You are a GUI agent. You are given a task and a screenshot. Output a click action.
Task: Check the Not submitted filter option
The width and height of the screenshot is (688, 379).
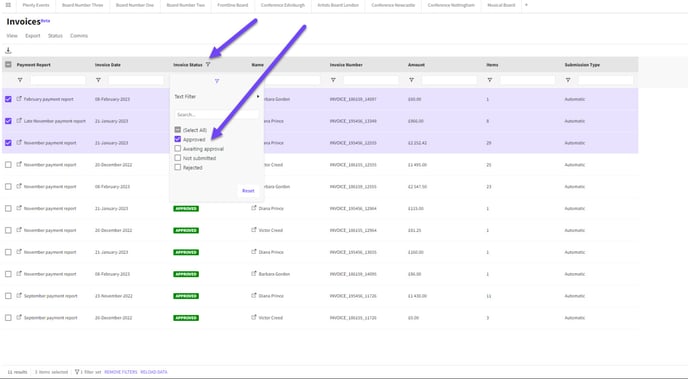pyautogui.click(x=178, y=158)
